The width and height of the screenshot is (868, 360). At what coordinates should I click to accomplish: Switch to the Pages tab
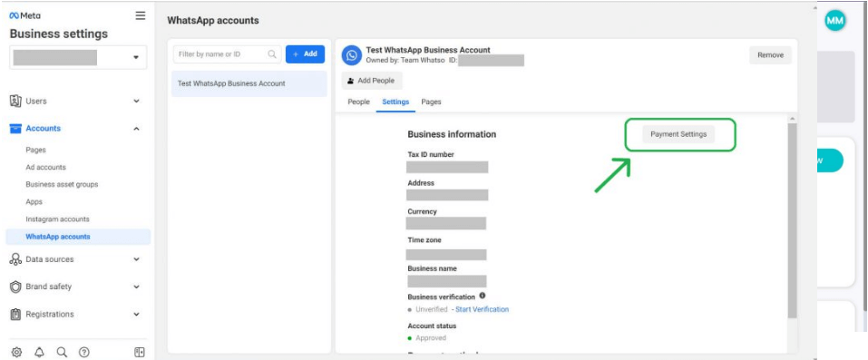click(431, 102)
